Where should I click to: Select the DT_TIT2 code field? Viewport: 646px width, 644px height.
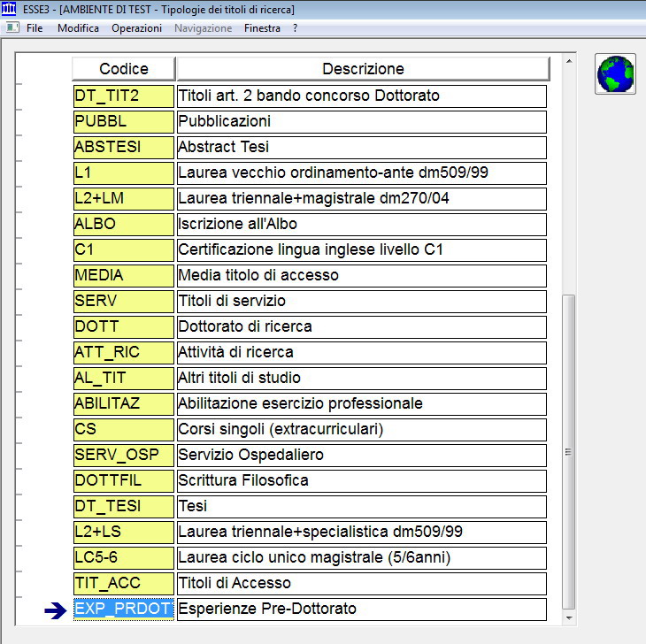(x=124, y=96)
